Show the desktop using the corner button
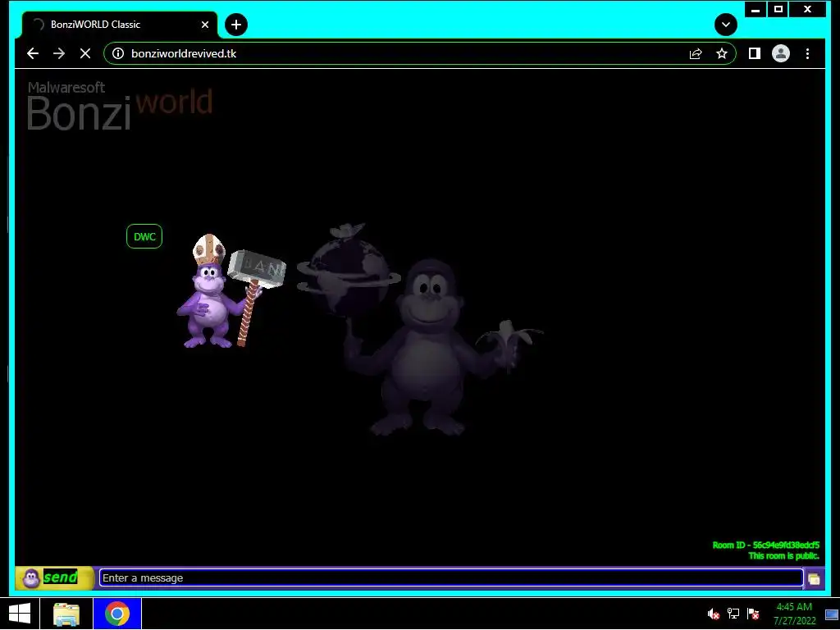The width and height of the screenshot is (840, 630). pyautogui.click(x=832, y=614)
